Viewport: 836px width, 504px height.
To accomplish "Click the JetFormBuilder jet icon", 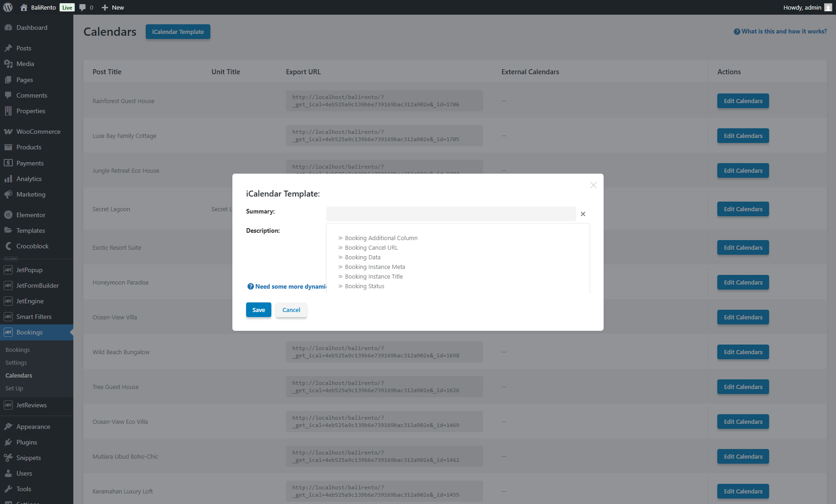I will 8,285.
